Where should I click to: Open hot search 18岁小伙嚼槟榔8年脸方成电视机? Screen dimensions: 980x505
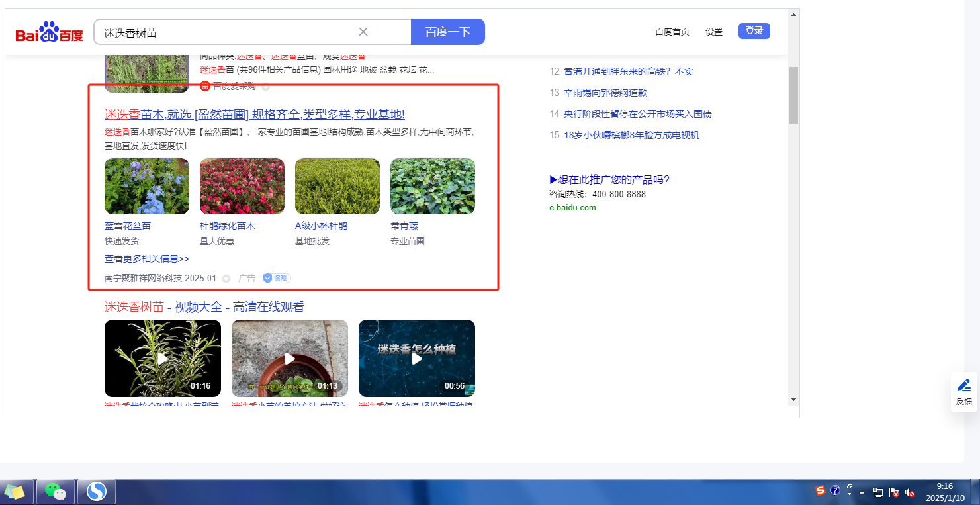632,135
